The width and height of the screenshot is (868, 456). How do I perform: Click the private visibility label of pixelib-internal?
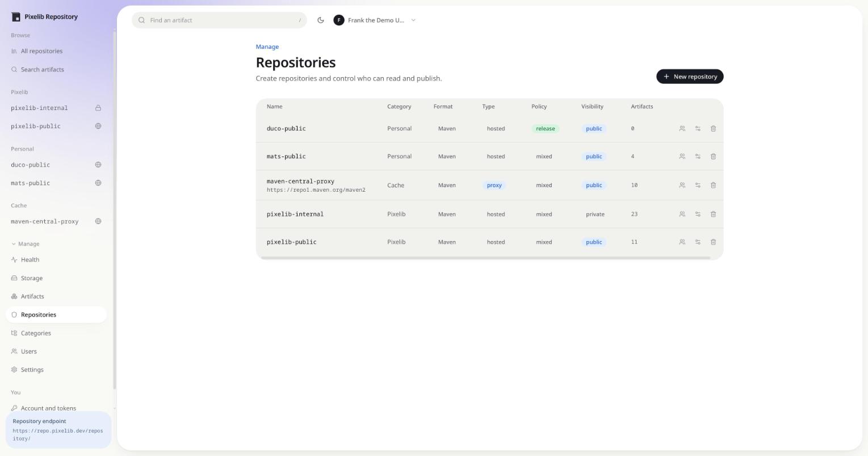595,214
